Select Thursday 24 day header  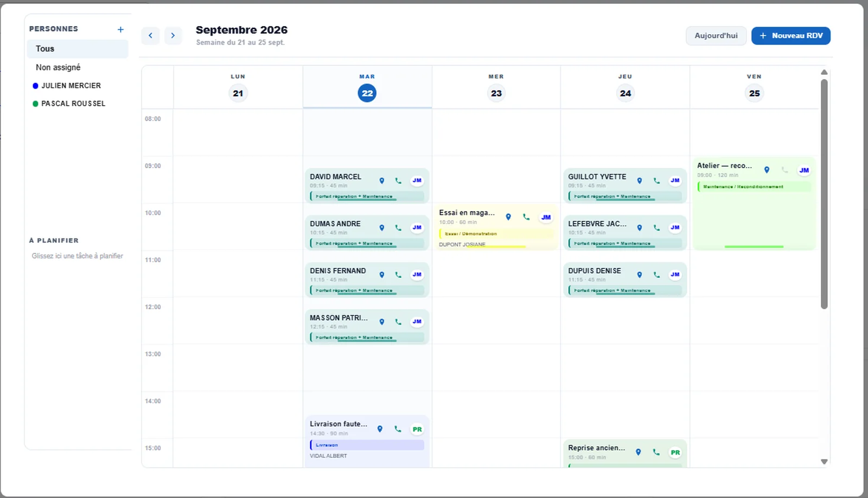626,87
